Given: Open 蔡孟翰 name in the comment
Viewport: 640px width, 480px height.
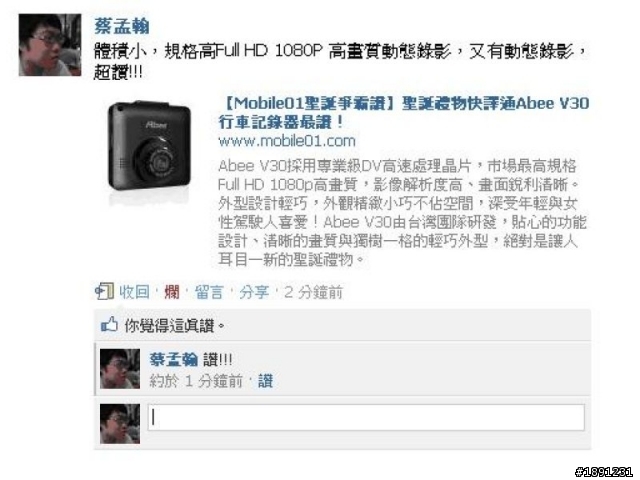Looking at the screenshot, I should (x=173, y=360).
